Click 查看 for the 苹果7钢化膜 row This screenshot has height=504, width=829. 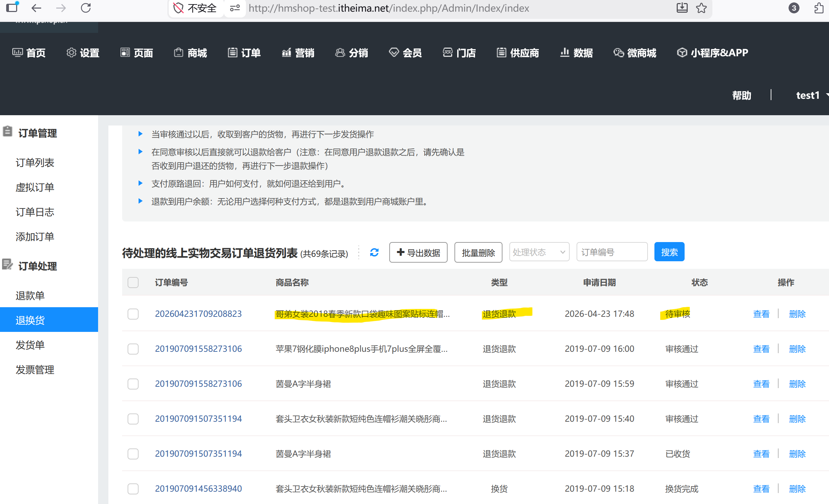(761, 349)
